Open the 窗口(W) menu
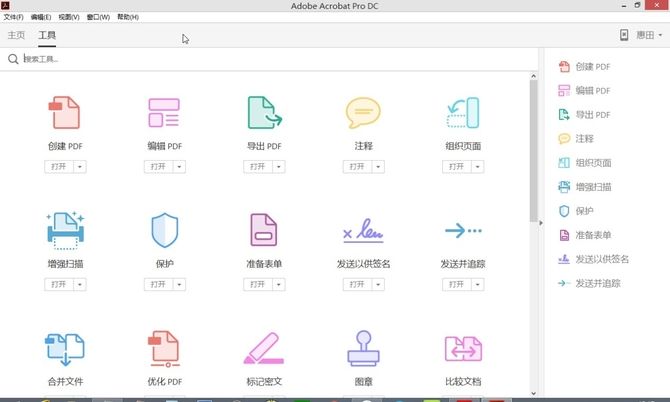 pyautogui.click(x=98, y=17)
